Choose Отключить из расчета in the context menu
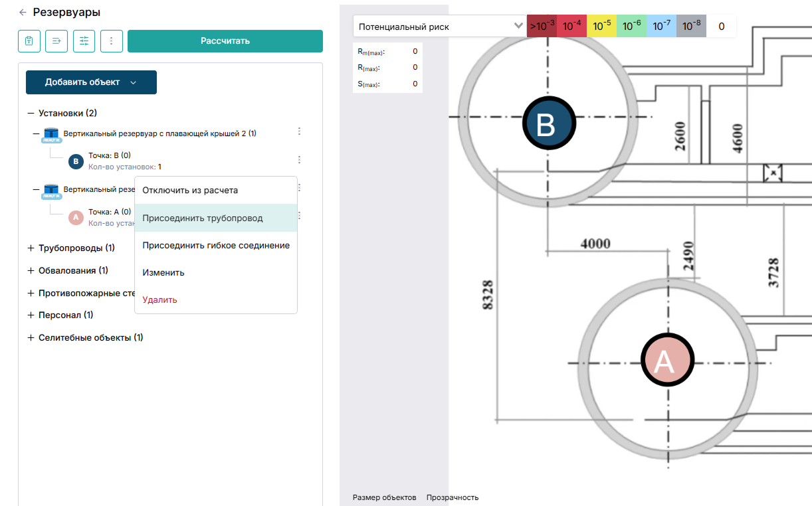The image size is (812, 506). (x=216, y=191)
